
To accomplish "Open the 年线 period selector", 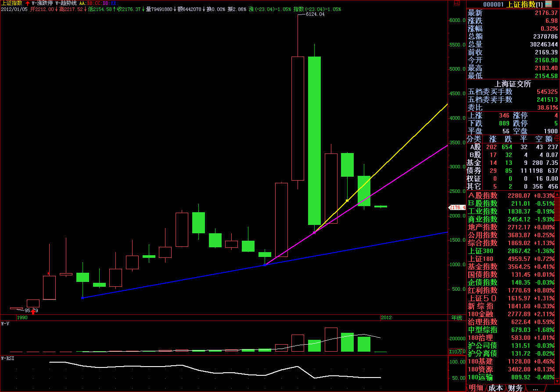I will pos(456,317).
